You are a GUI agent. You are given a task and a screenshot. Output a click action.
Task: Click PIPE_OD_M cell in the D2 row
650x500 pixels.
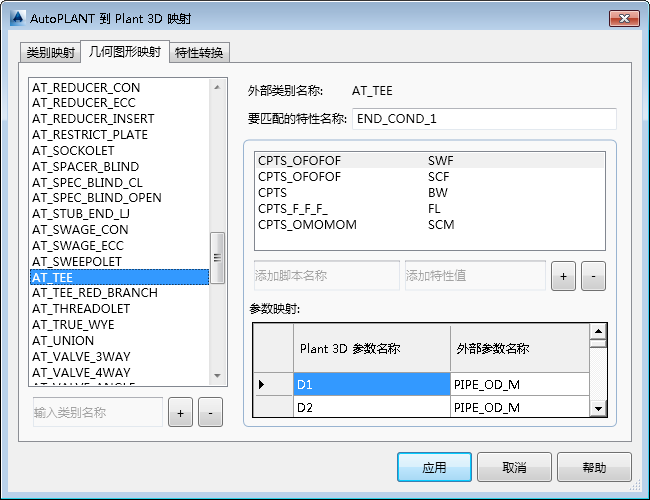pyautogui.click(x=520, y=407)
